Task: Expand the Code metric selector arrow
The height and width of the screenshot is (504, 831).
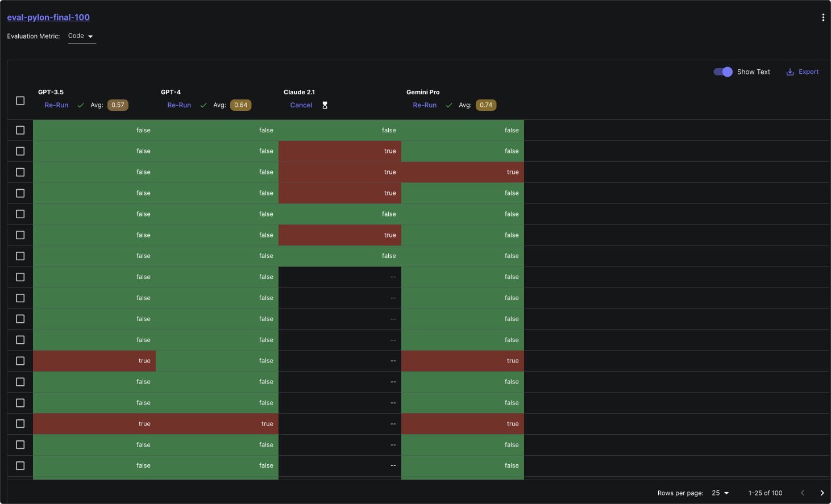Action: 90,36
